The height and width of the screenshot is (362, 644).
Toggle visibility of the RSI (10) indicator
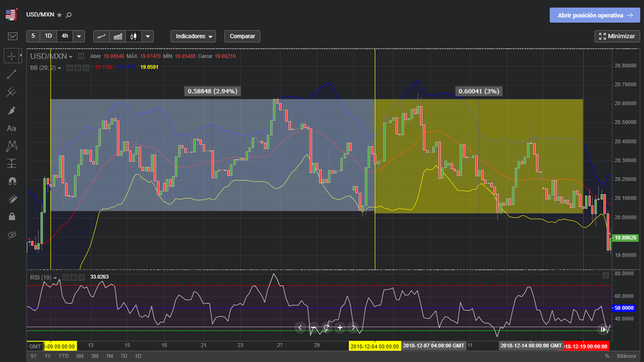coord(66,277)
